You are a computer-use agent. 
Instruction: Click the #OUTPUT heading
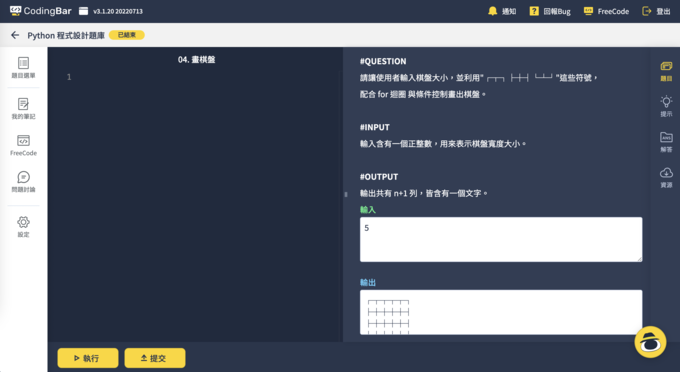(x=379, y=176)
